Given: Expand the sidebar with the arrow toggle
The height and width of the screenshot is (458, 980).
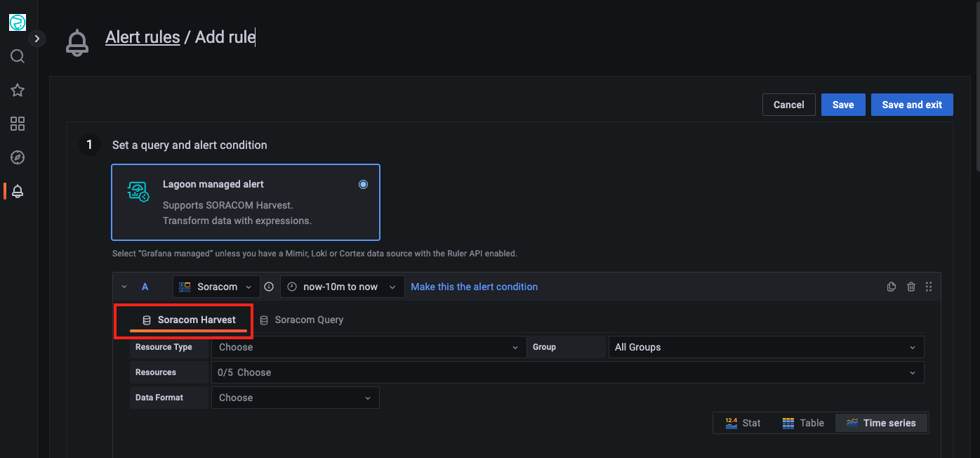Looking at the screenshot, I should [x=37, y=39].
